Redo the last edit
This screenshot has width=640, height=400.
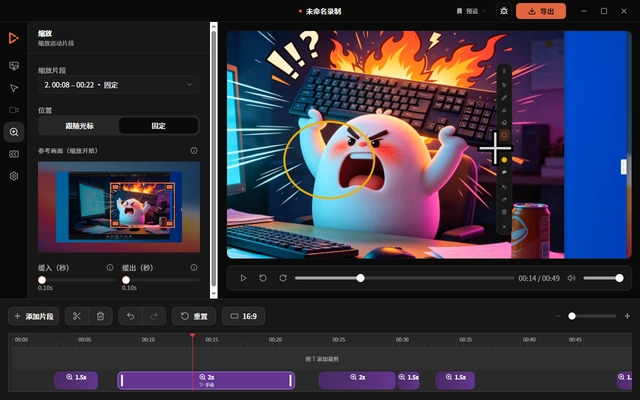(154, 316)
